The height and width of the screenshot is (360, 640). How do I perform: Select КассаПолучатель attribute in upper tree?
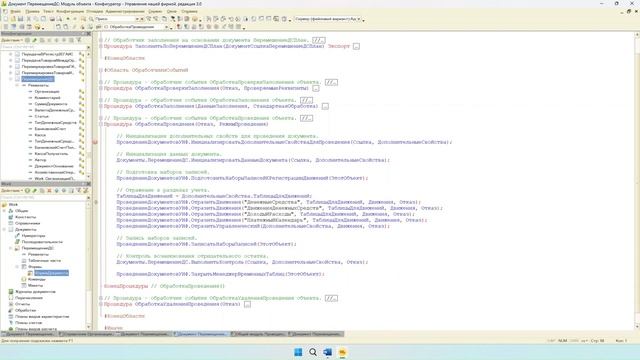pos(51,154)
